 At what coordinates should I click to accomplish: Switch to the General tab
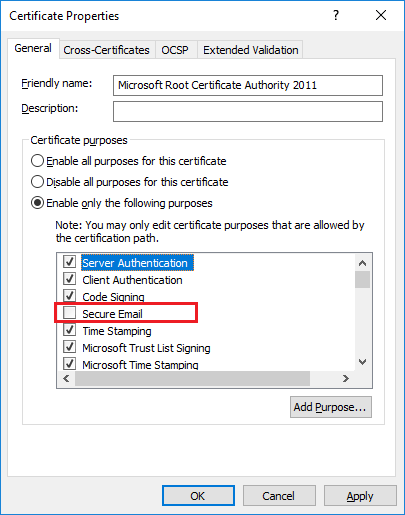(33, 49)
